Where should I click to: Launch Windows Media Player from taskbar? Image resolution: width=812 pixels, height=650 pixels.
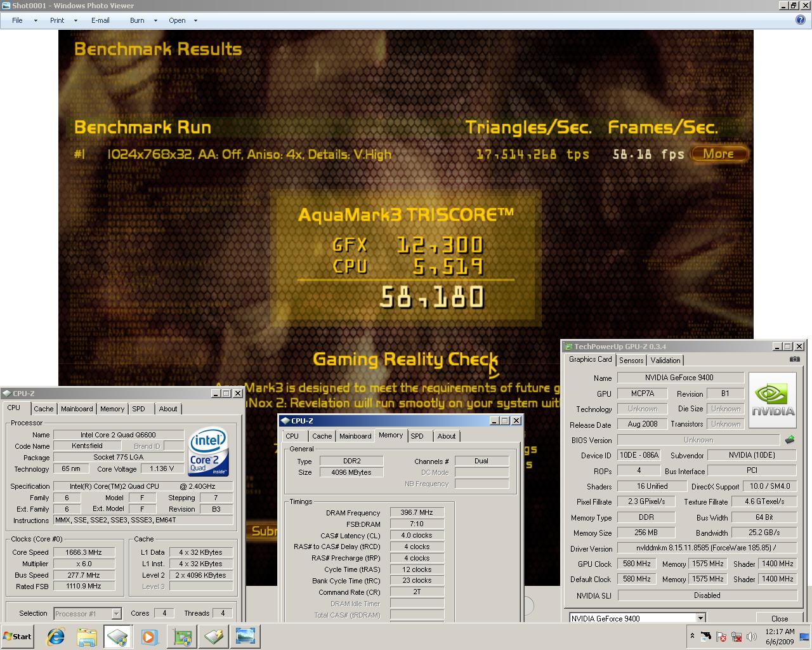coord(149,637)
